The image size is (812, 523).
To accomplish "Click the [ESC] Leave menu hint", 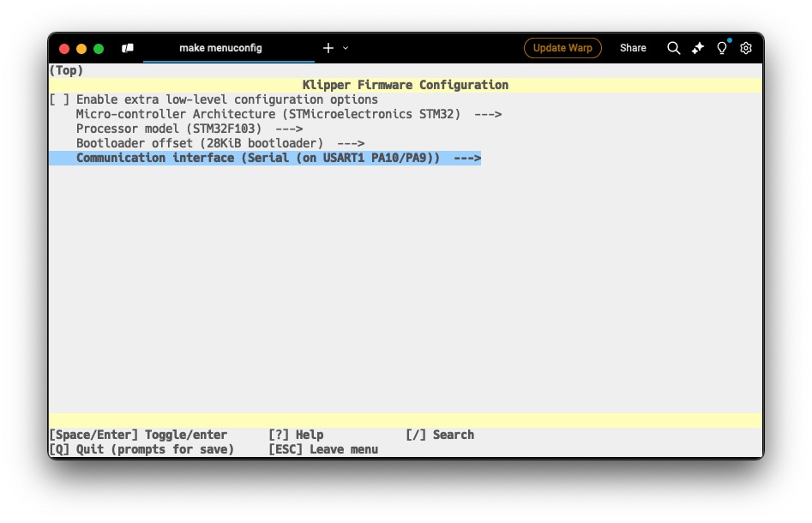I will [323, 449].
